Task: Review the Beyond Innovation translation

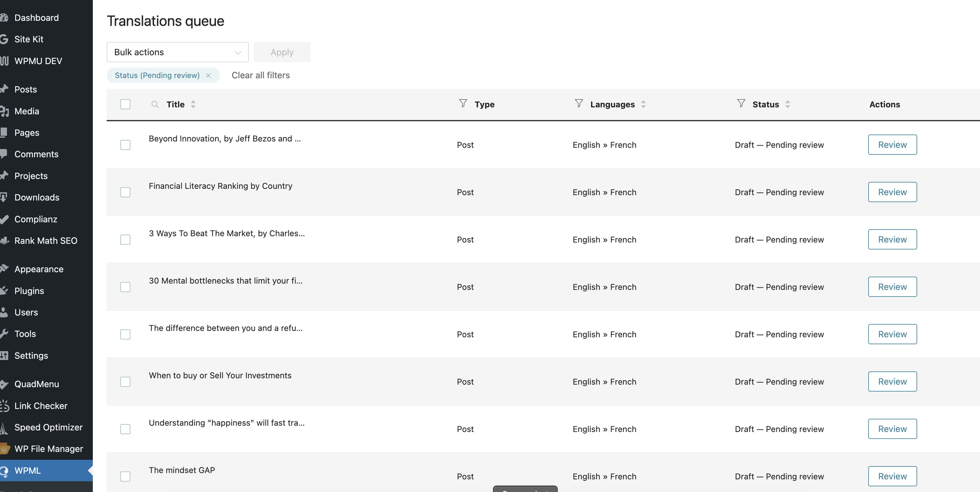Action: click(893, 145)
